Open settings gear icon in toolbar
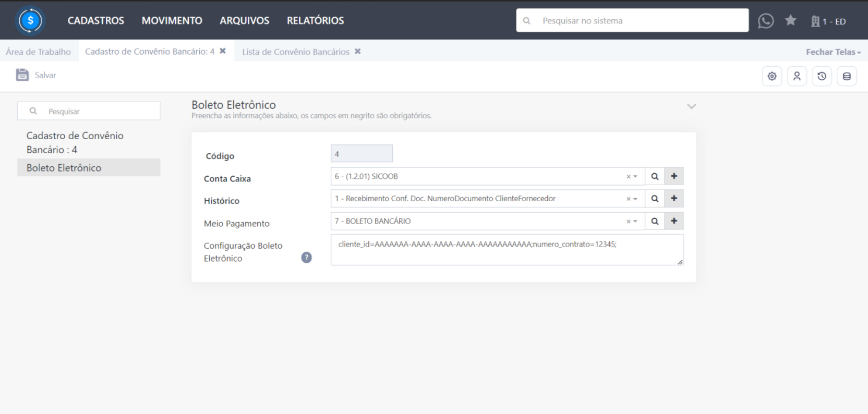Viewport: 868px width, 414px height. tap(772, 76)
